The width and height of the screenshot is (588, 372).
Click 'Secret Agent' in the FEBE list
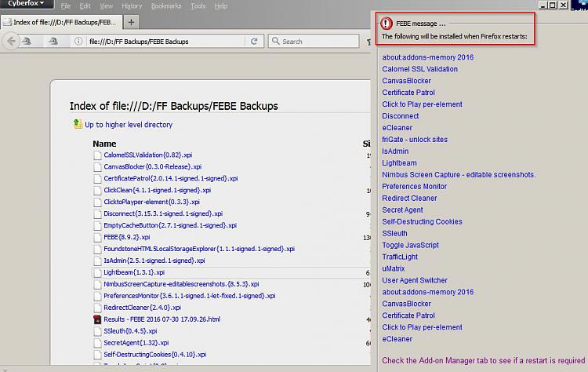402,210
